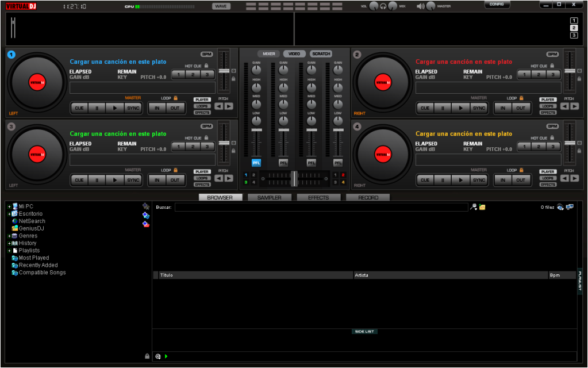
Task: Click the add favorite folder icon
Action: click(x=146, y=206)
